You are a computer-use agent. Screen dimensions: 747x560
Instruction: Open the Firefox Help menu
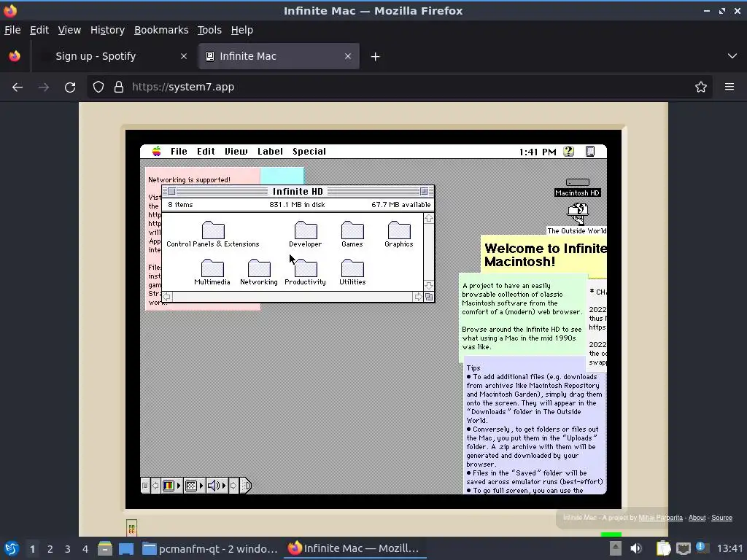(242, 30)
